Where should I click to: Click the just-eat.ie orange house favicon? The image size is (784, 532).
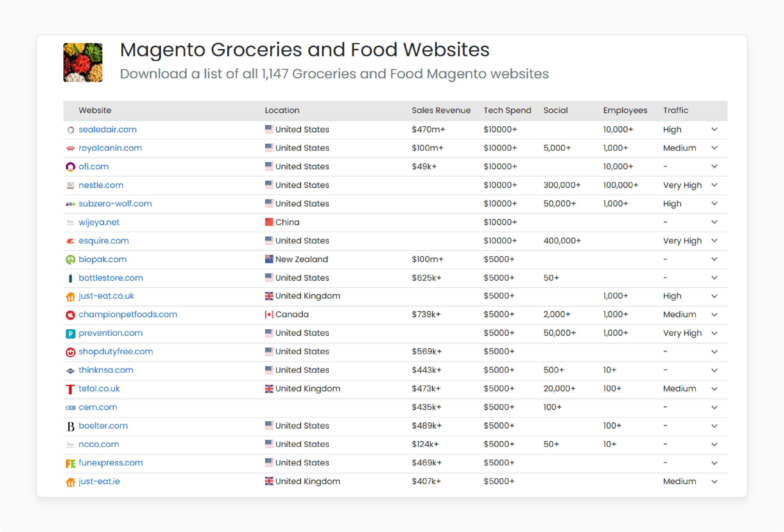tap(70, 482)
